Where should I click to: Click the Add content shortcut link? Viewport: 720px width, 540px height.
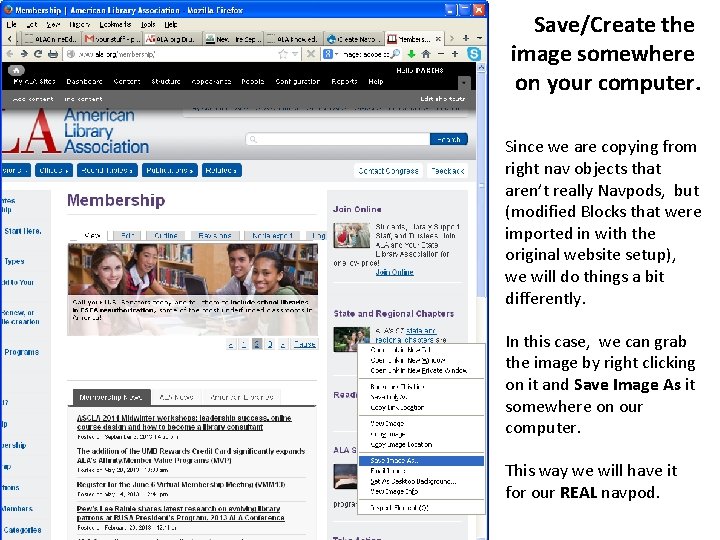(x=33, y=99)
